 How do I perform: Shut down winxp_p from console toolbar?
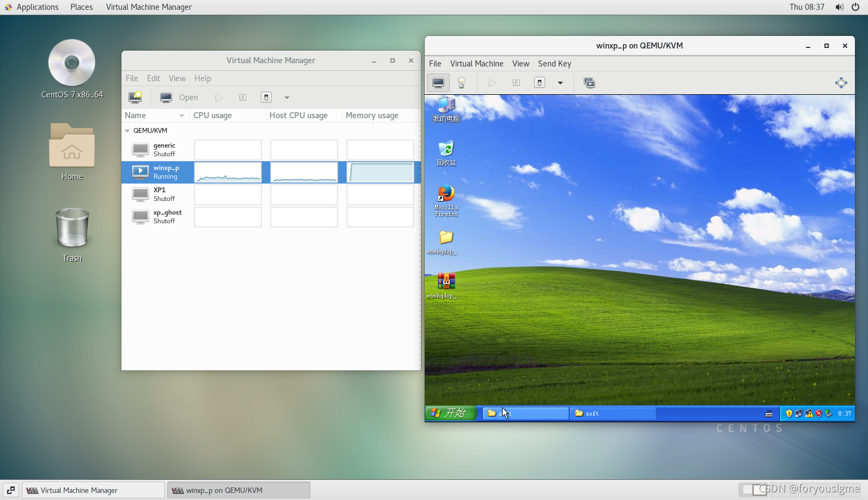pos(540,83)
